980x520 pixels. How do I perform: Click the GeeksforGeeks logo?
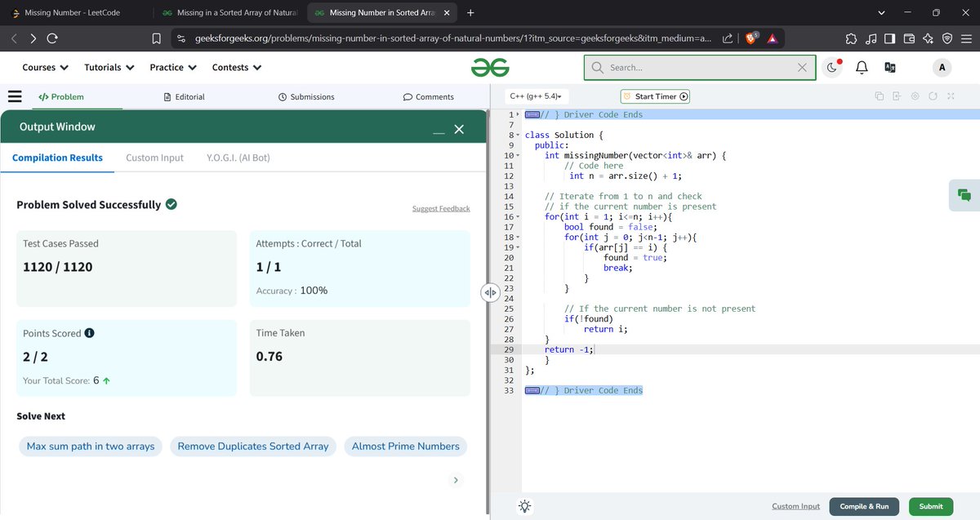click(490, 68)
